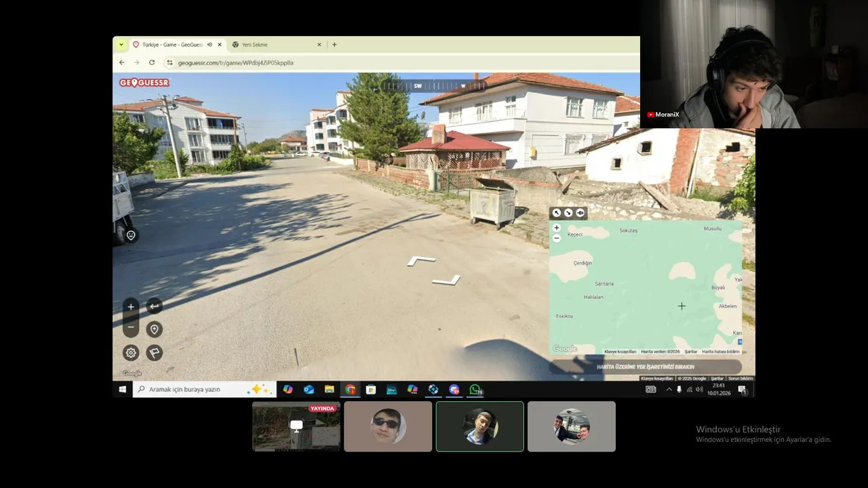
Task: Click the Sokutaş label on the map
Action: pyautogui.click(x=628, y=230)
